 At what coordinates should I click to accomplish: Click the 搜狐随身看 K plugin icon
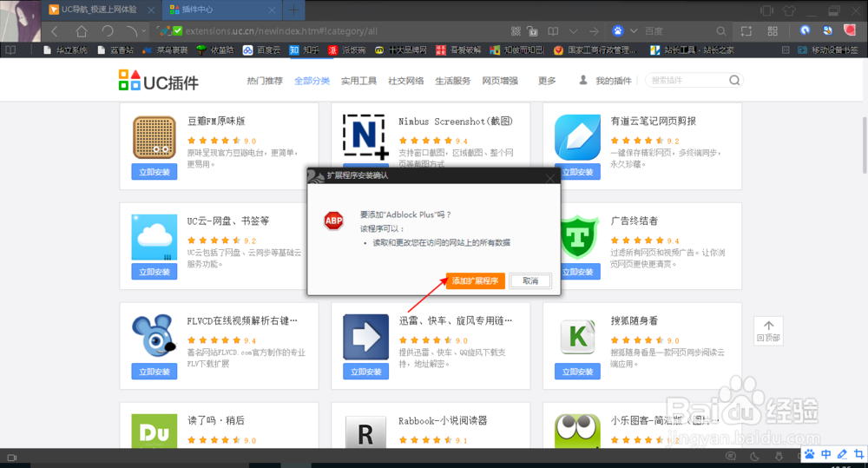pos(577,337)
